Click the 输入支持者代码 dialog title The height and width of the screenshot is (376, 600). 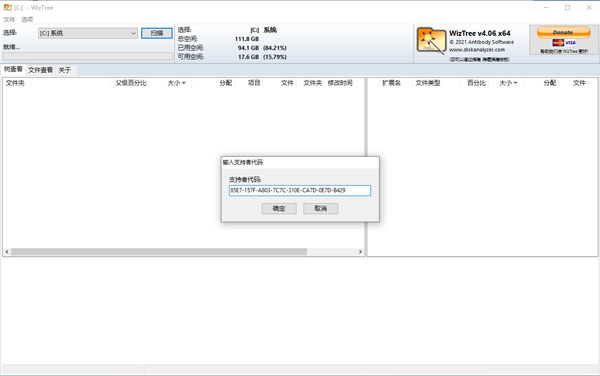(243, 162)
